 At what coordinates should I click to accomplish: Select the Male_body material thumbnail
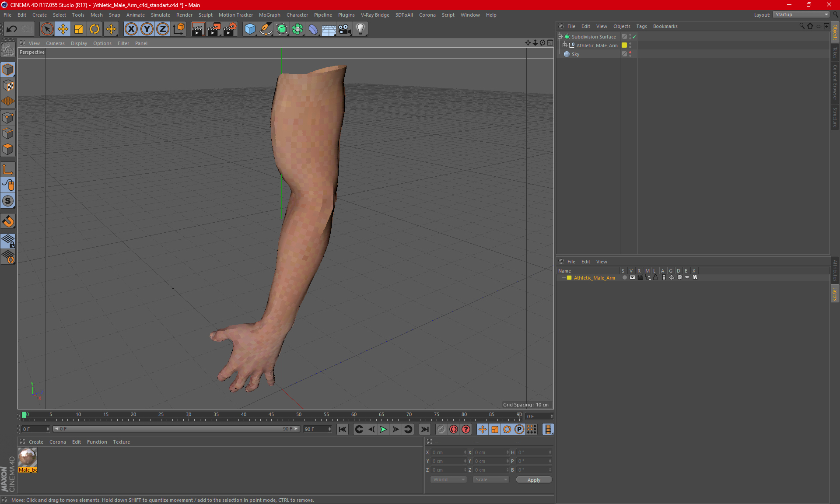click(28, 458)
